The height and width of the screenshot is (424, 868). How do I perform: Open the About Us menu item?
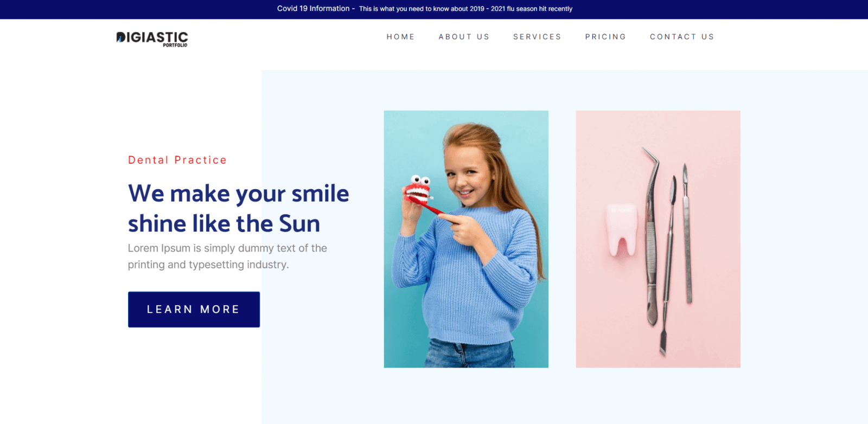click(464, 37)
